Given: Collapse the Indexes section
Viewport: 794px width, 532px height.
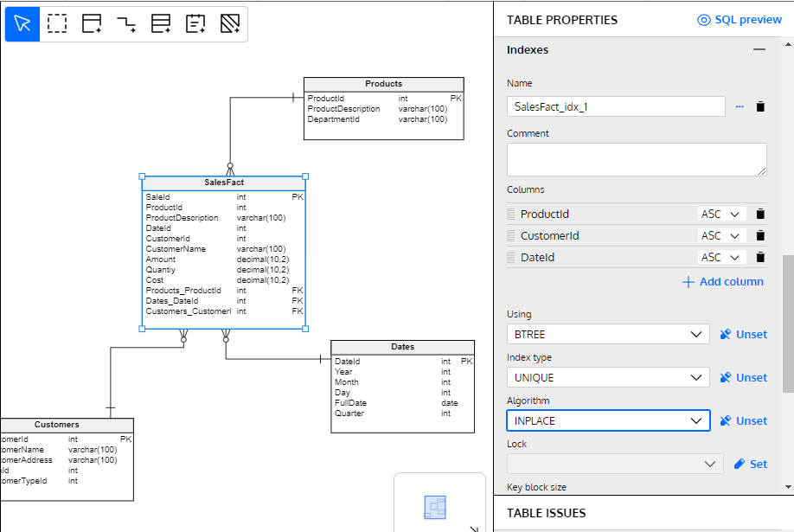Looking at the screenshot, I should click(759, 49).
